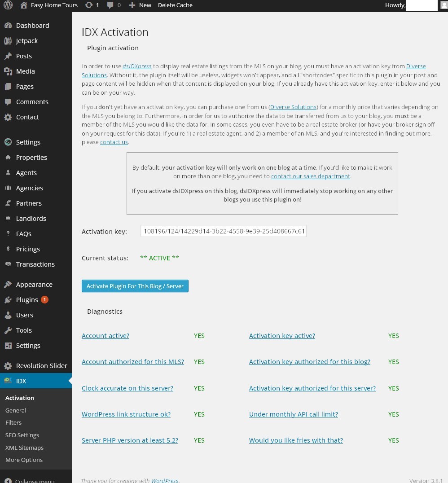This screenshot has height=483, width=448.
Task: Click the Contact gear icon
Action: tap(8, 117)
